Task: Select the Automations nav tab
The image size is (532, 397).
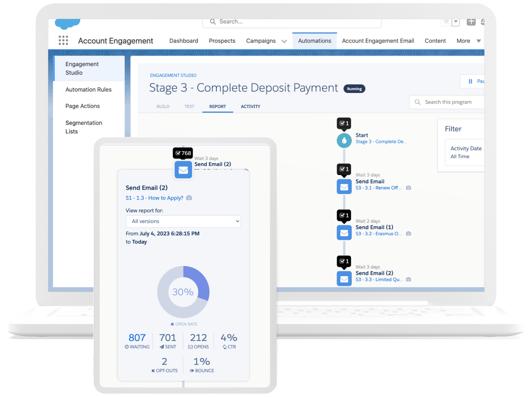Action: (x=314, y=41)
